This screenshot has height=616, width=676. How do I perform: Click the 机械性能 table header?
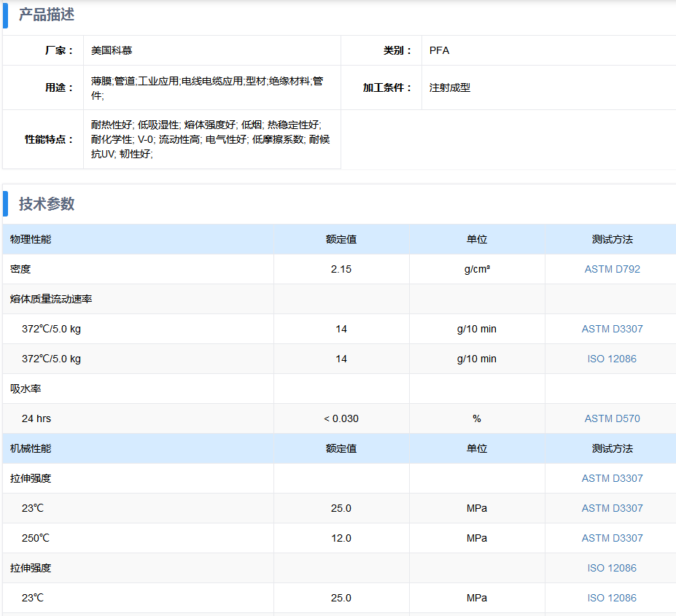[x=31, y=448]
